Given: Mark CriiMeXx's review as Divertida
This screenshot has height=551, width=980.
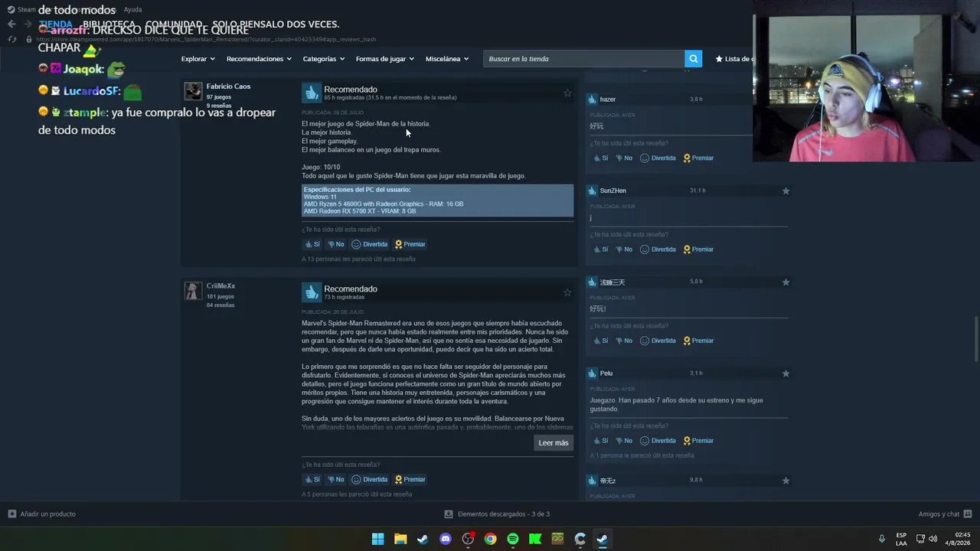Looking at the screenshot, I should tap(370, 480).
